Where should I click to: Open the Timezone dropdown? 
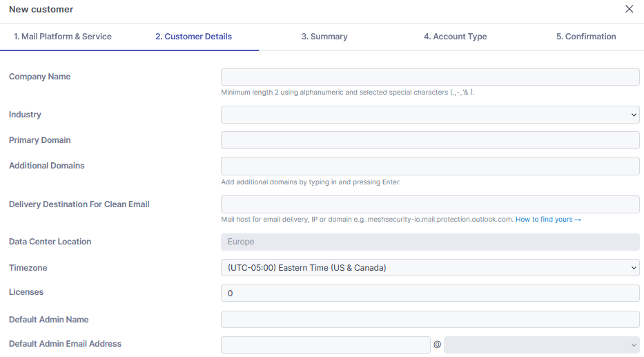[430, 268]
